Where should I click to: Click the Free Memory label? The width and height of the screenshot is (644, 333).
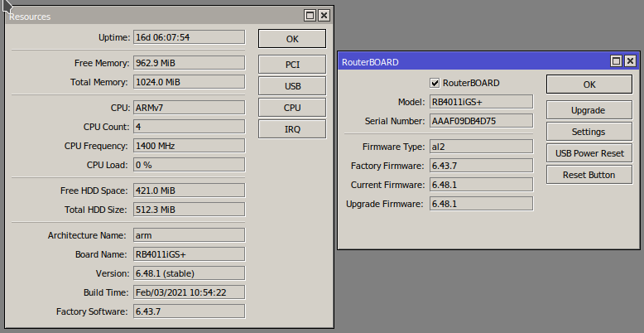tap(102, 63)
